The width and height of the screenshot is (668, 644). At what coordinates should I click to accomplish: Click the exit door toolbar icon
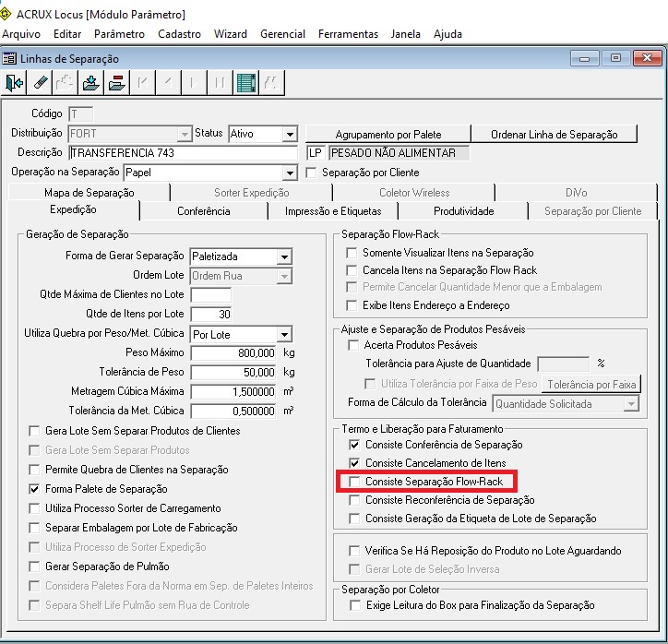click(14, 83)
